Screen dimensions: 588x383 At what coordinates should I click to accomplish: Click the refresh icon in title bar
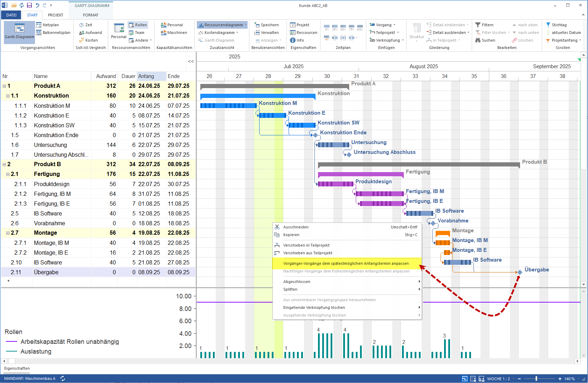[x=22, y=5]
